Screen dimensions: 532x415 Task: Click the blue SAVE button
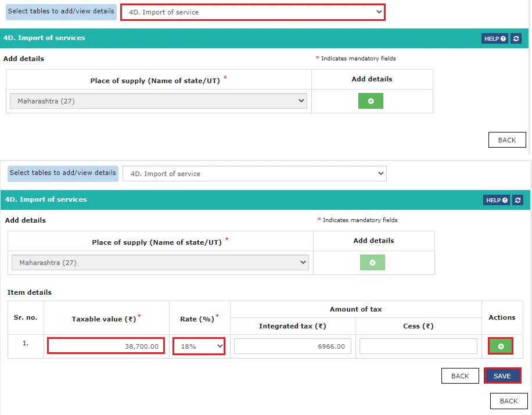point(502,376)
